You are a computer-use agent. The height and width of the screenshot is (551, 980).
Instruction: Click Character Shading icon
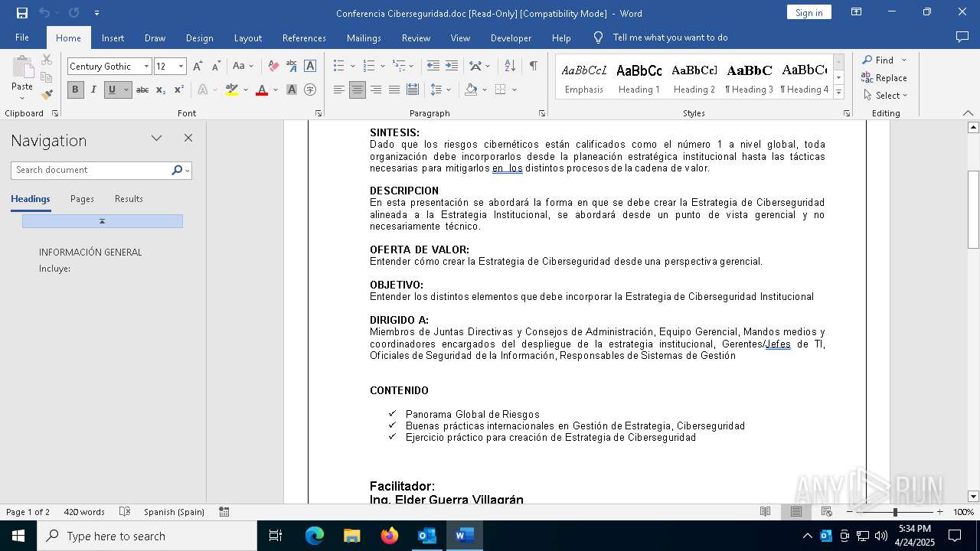point(292,90)
